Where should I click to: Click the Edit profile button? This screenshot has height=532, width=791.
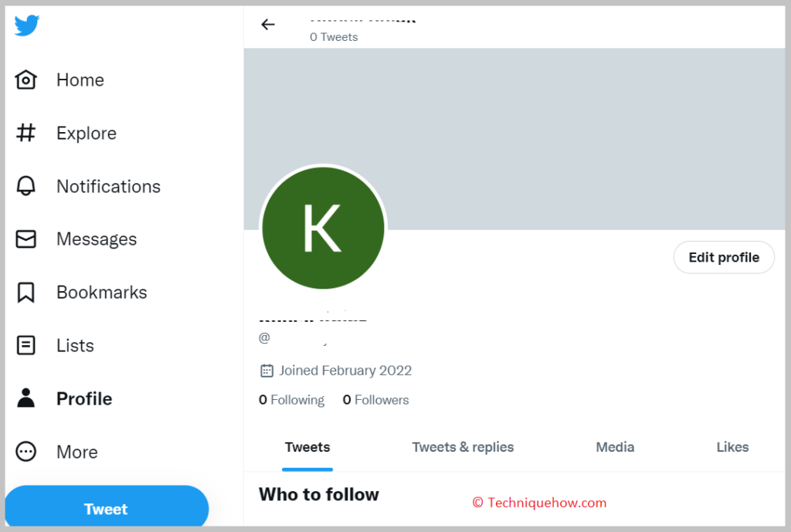[x=724, y=257]
